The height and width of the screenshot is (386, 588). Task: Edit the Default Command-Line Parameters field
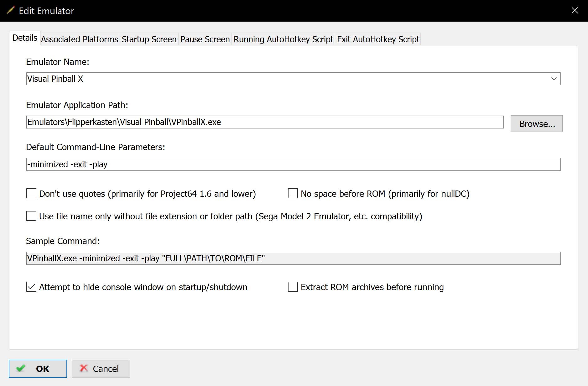(x=293, y=164)
